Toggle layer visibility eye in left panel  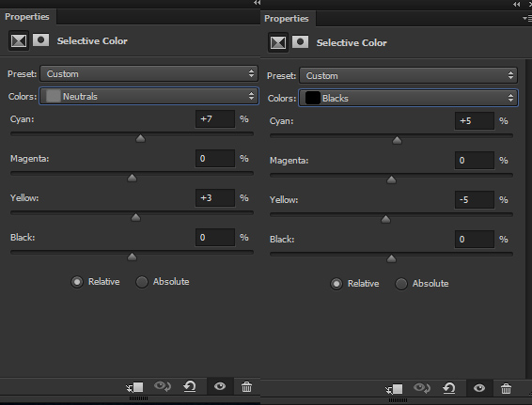[220, 386]
